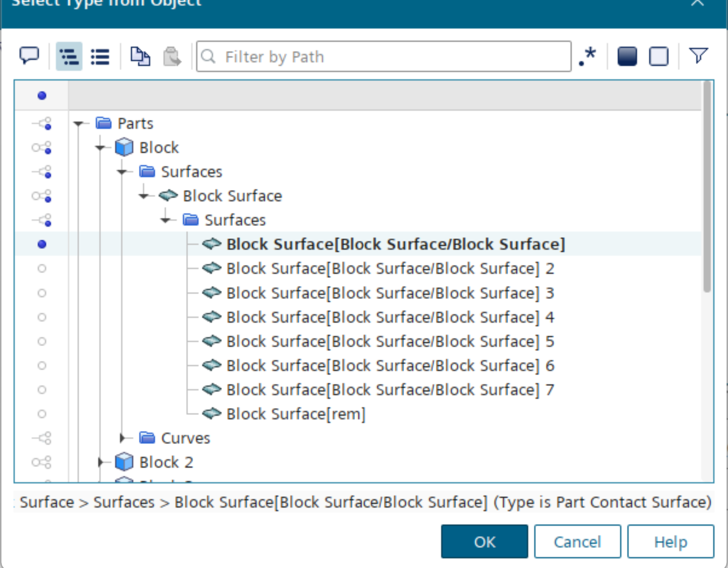Screen dimensions: 728x568
Task: Click the blue dot in the column header
Action: tap(42, 96)
